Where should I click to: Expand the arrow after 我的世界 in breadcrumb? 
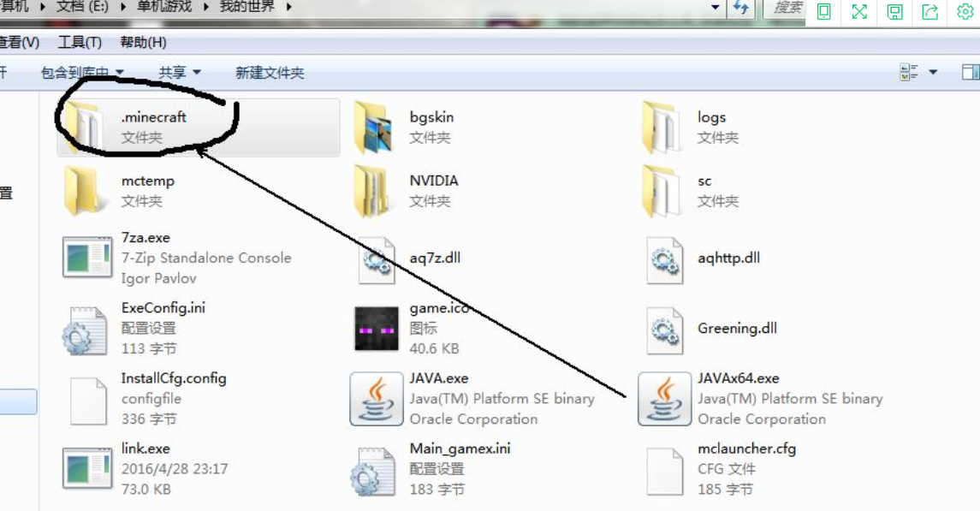pyautogui.click(x=288, y=7)
